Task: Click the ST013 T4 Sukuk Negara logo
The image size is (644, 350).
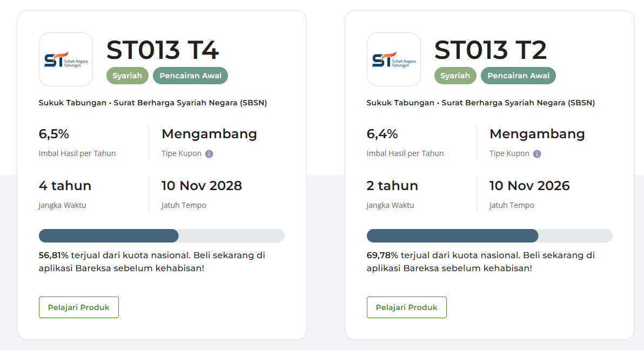Action: point(66,59)
